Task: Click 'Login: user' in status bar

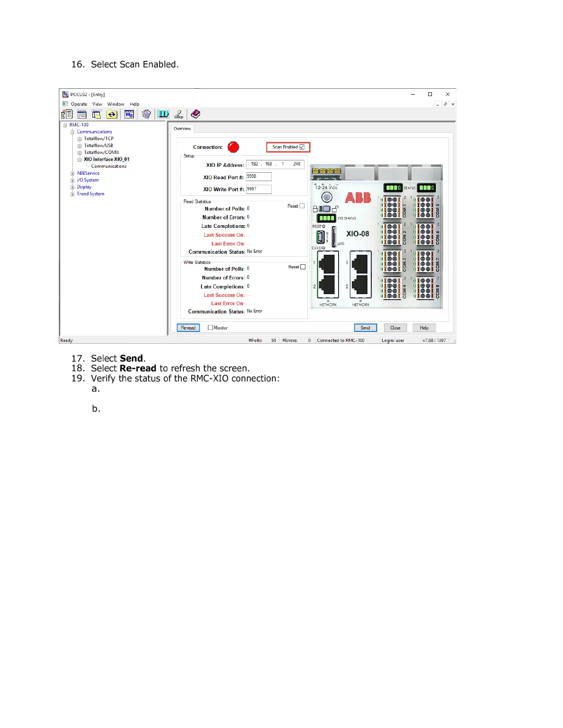Action: point(393,341)
